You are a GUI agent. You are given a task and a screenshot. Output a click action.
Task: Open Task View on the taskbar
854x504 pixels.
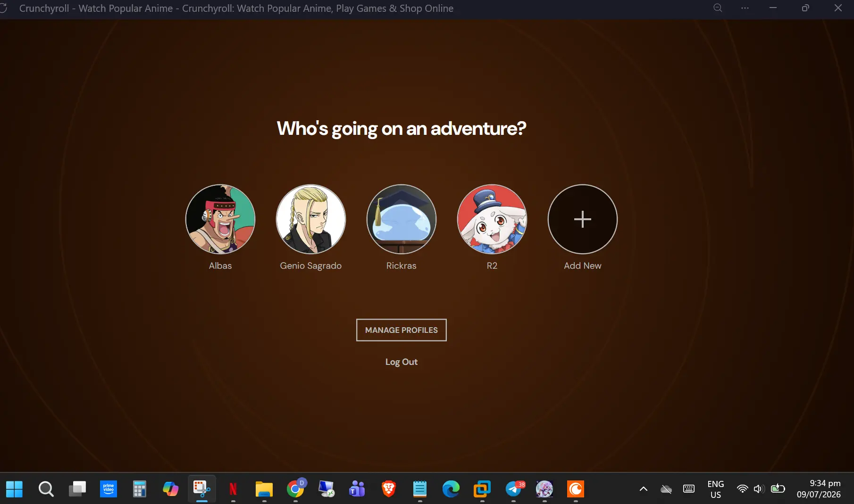(x=77, y=489)
